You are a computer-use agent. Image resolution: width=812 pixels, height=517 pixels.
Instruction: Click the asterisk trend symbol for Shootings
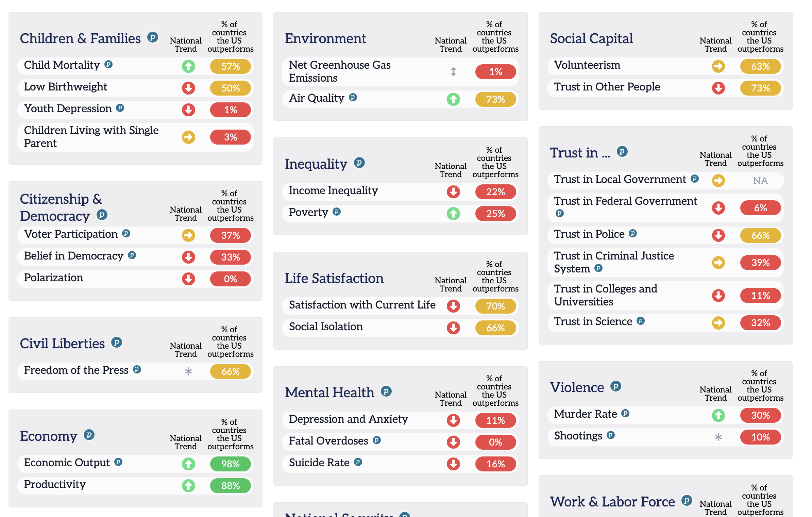click(x=718, y=437)
